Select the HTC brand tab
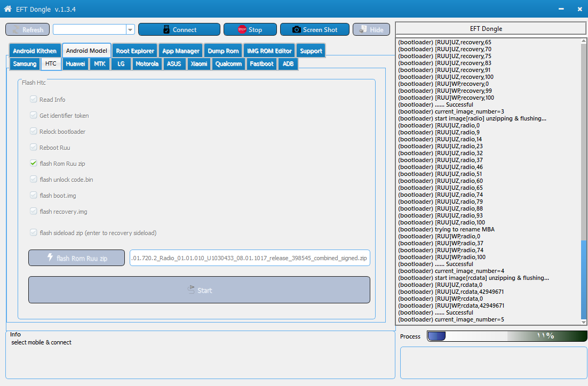 [x=51, y=63]
